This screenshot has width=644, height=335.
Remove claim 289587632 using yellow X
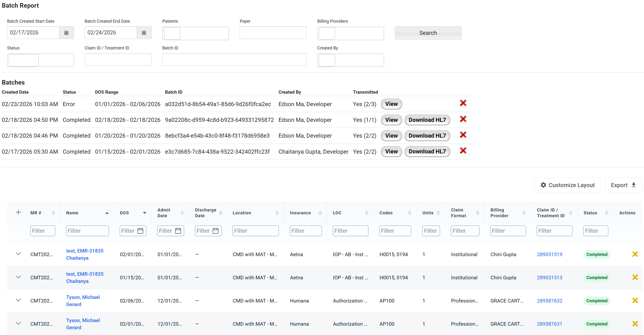pyautogui.click(x=635, y=301)
